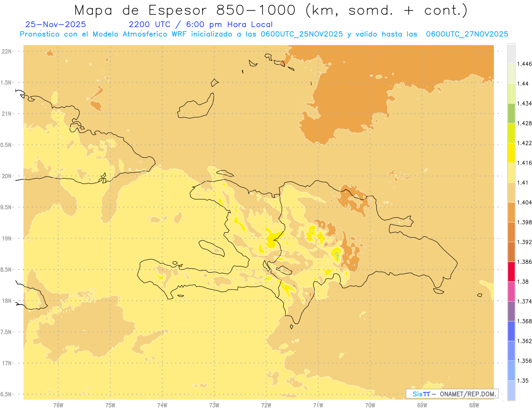Image resolution: width=532 pixels, height=411 pixels.
Task: Click the '69W' longitude axis label
Action: point(422,405)
